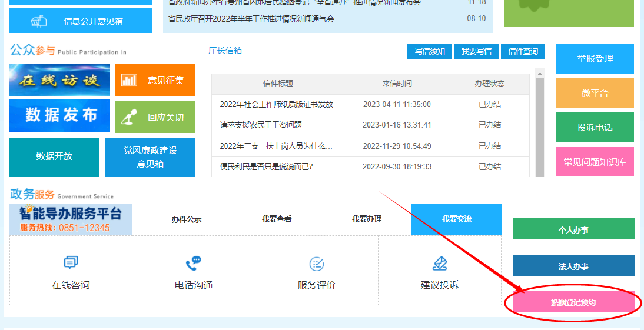The width and height of the screenshot is (644, 330).
Task: Click the 服务评价 checklist icon
Action: 317,264
